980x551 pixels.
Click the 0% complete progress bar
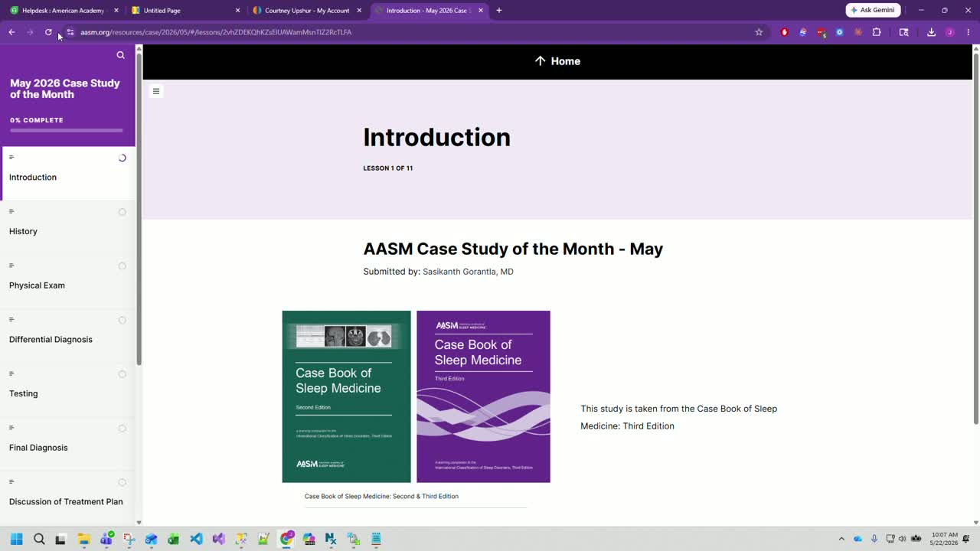coord(67,131)
